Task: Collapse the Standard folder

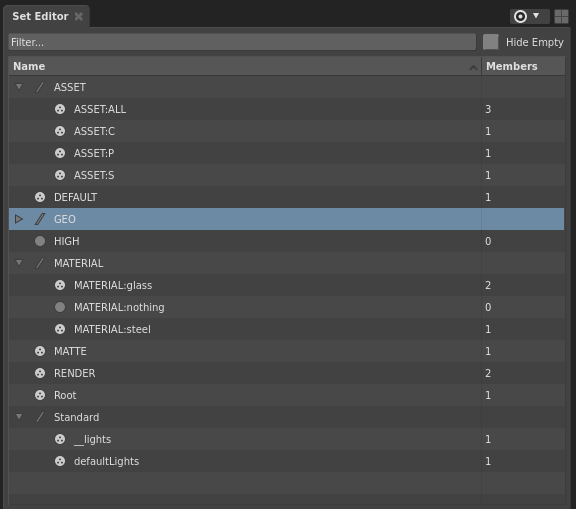Action: pos(19,416)
